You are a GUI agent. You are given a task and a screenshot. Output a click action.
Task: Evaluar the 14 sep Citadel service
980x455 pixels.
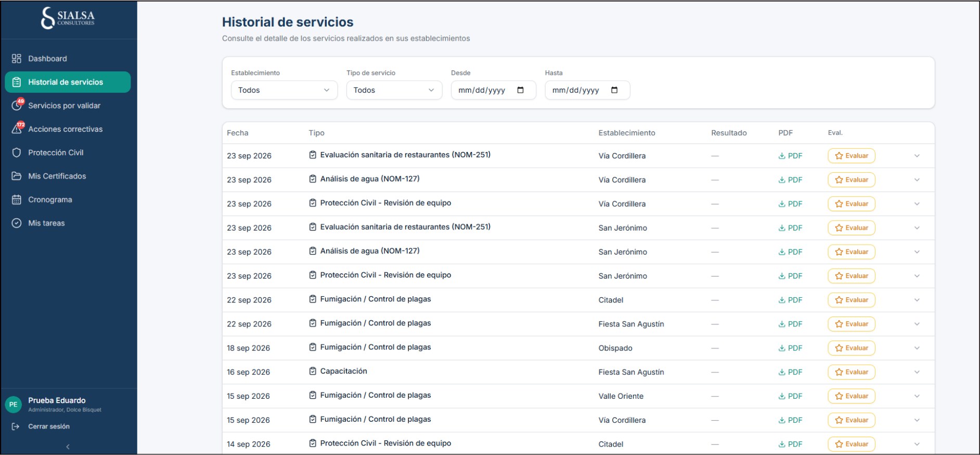click(852, 444)
